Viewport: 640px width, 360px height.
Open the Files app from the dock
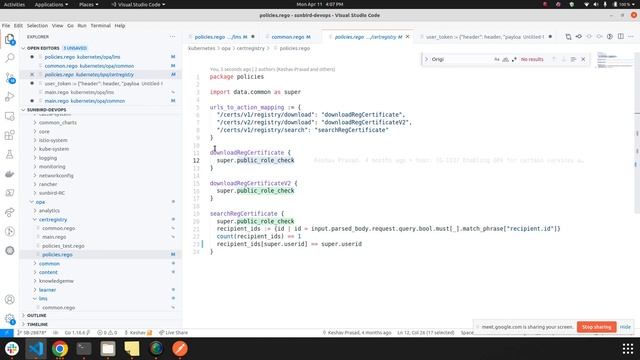tap(108, 349)
